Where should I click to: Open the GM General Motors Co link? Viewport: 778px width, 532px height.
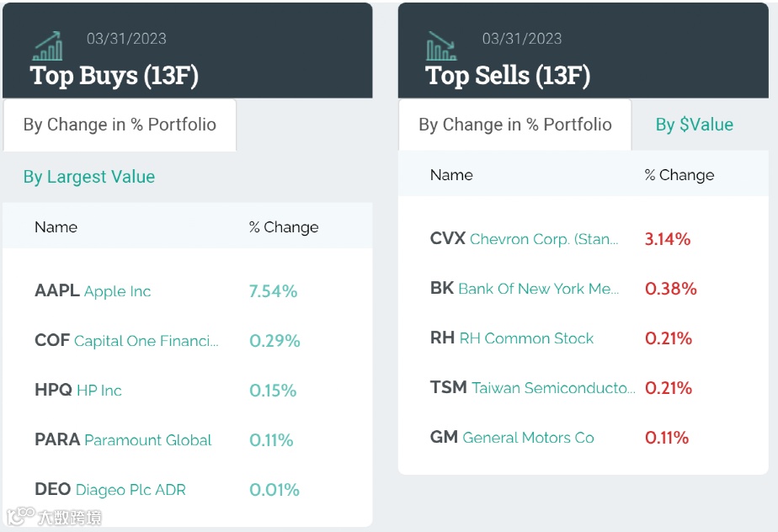click(x=512, y=437)
